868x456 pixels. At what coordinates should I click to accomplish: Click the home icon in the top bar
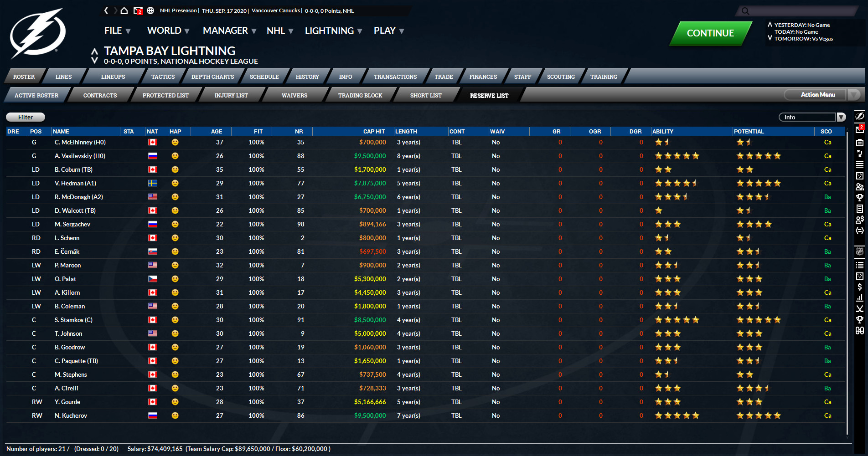124,10
